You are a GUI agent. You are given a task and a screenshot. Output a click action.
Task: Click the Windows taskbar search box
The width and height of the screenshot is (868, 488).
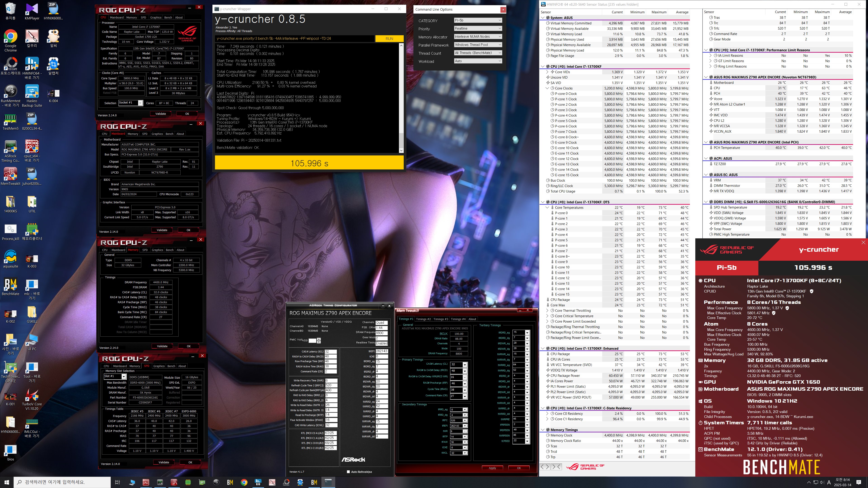point(62,482)
